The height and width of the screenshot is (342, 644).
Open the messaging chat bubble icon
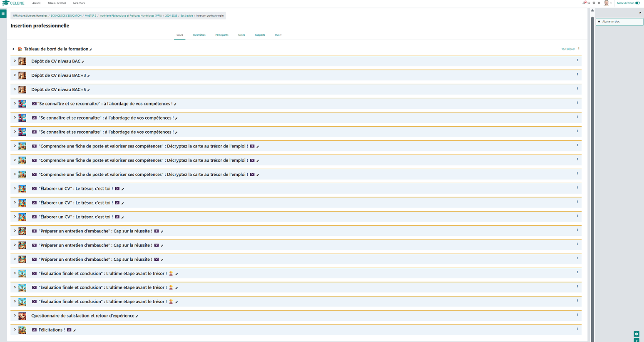coord(589,3)
